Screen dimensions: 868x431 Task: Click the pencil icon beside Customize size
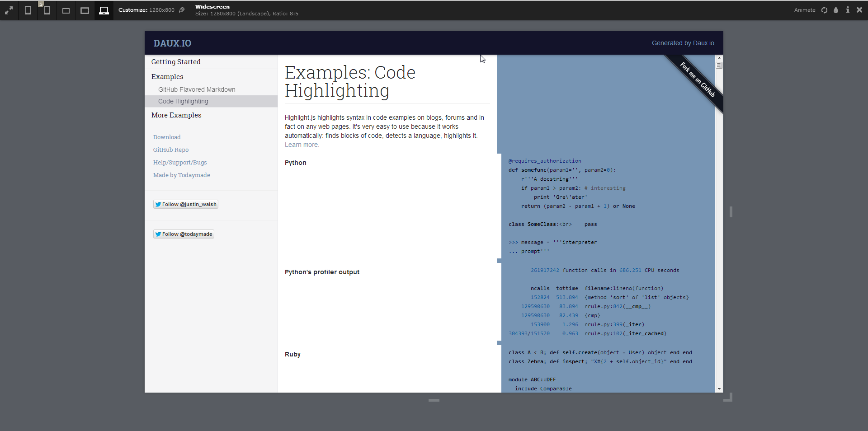pos(182,10)
